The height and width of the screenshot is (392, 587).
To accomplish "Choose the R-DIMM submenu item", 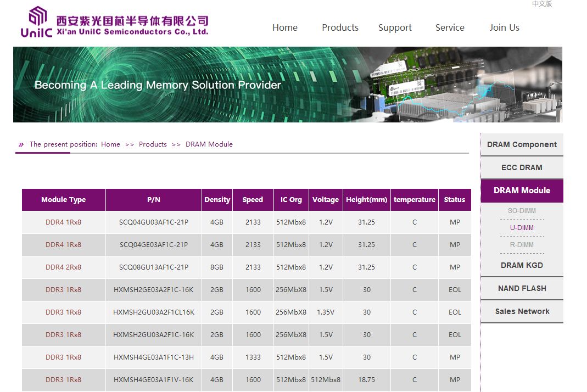I will 522,245.
